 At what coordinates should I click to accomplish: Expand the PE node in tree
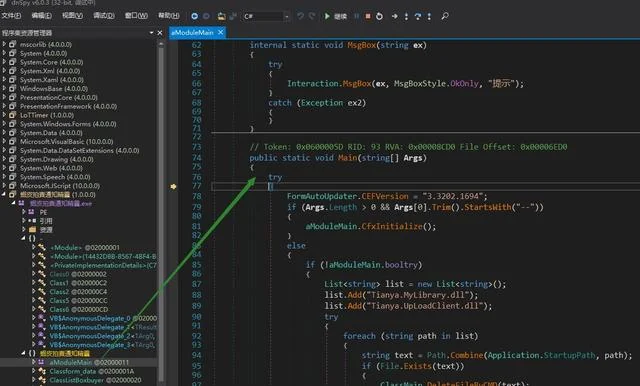tap(24, 211)
